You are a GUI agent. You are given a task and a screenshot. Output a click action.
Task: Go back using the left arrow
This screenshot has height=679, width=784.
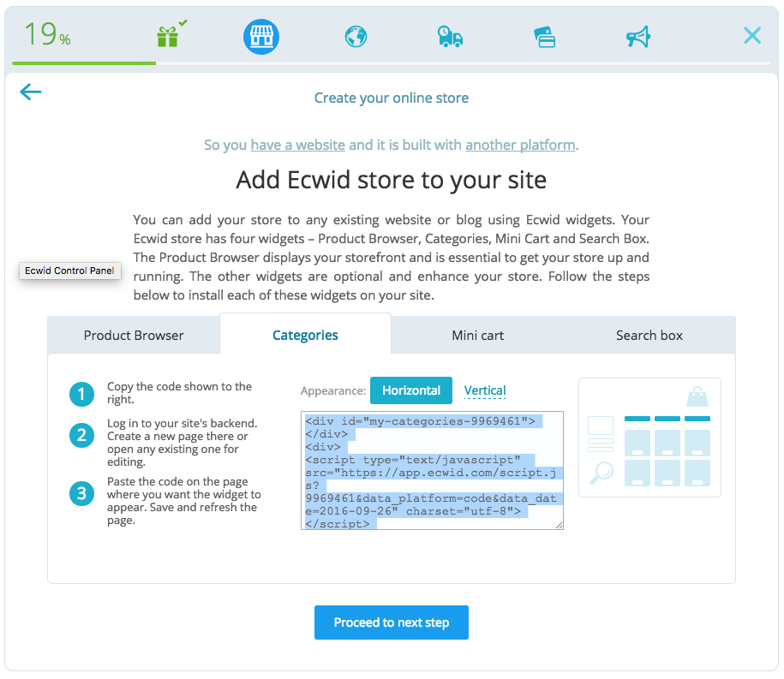tap(31, 92)
